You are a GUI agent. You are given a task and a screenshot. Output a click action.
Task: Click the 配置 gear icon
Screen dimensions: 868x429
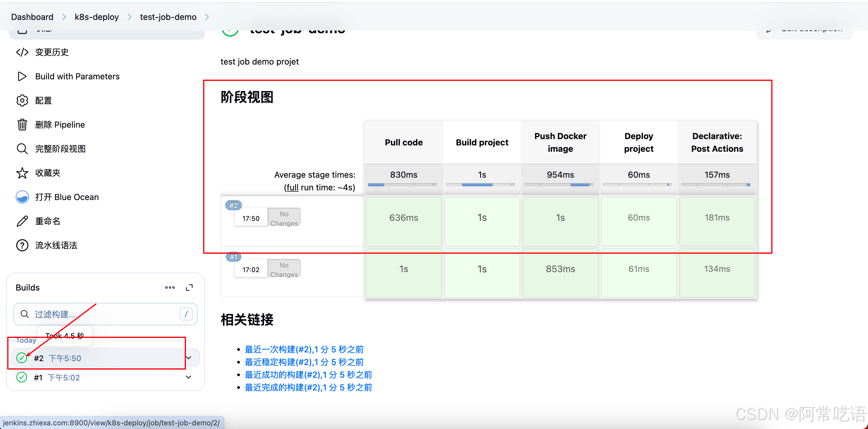22,100
